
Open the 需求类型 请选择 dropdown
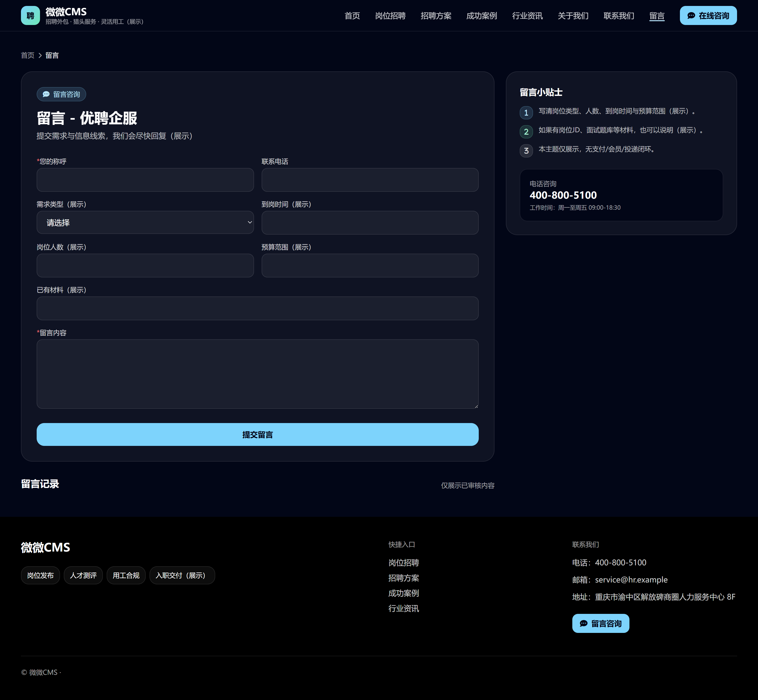(145, 222)
